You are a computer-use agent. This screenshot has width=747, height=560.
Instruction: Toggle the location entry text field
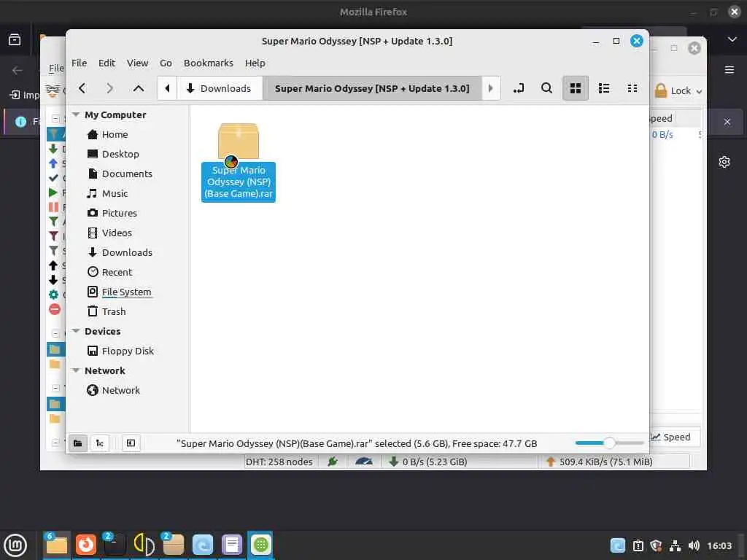pos(519,88)
